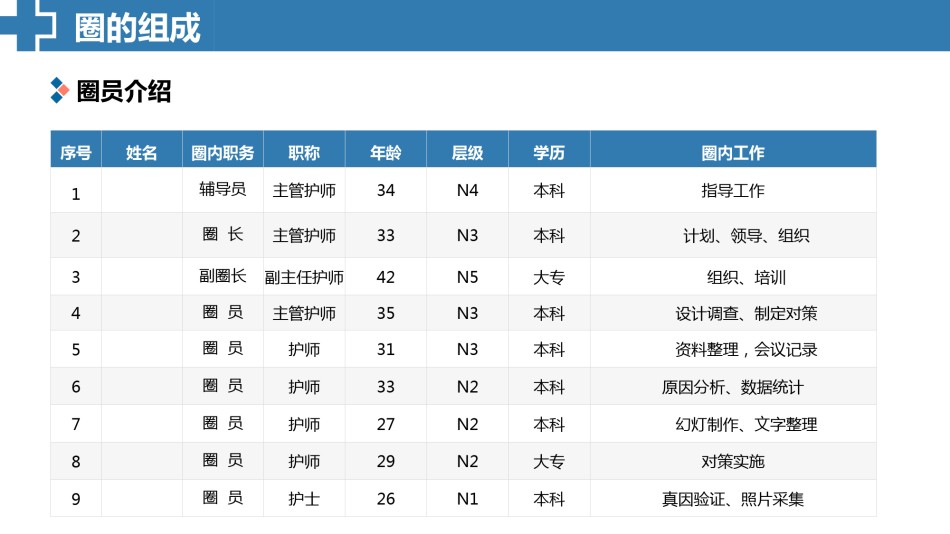The height and width of the screenshot is (534, 950).
Task: Select the N1 level cell
Action: point(467,499)
